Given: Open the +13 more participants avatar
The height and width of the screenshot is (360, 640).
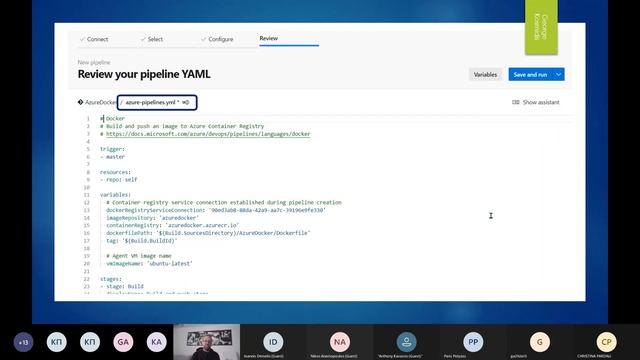Looking at the screenshot, I should tap(23, 342).
